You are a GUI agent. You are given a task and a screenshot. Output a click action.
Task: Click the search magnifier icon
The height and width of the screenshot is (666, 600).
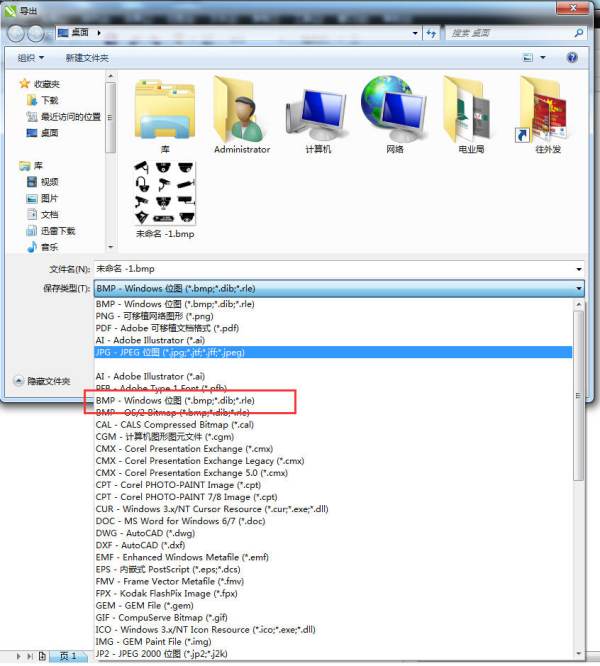point(578,33)
